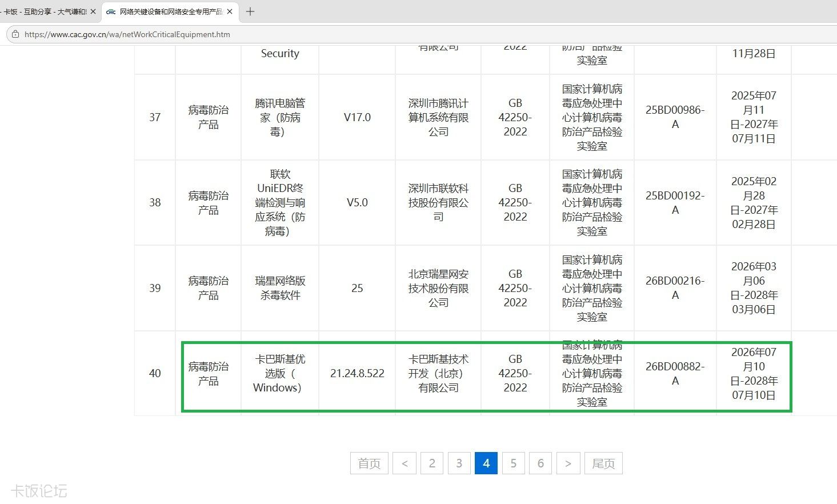Go to next page arrow
Screen dimensions: 837x504
(x=568, y=463)
